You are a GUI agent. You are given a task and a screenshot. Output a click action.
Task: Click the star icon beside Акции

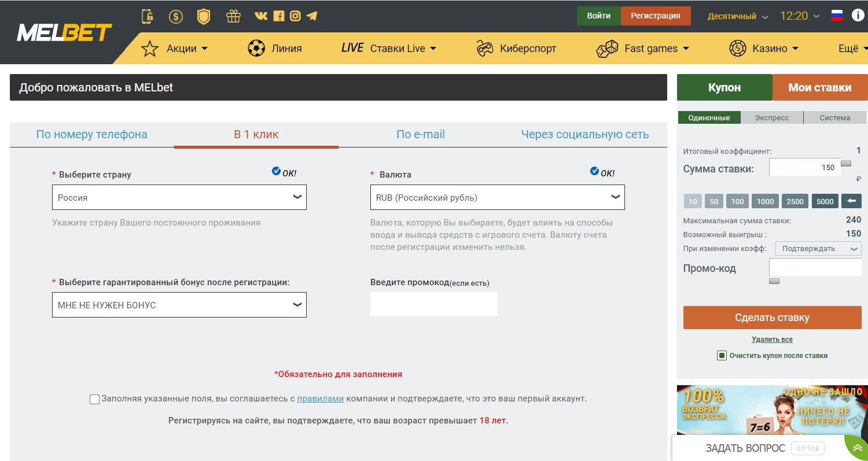150,49
